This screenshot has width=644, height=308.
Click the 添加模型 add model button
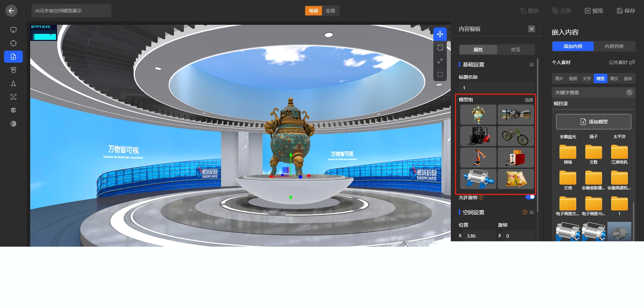click(x=593, y=121)
